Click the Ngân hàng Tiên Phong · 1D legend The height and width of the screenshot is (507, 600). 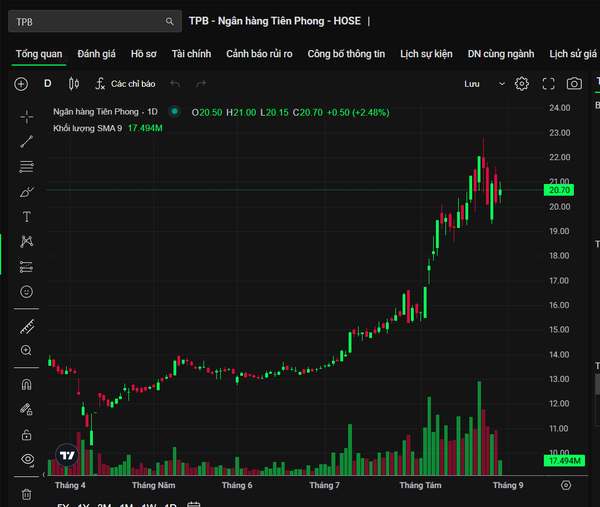tap(105, 112)
